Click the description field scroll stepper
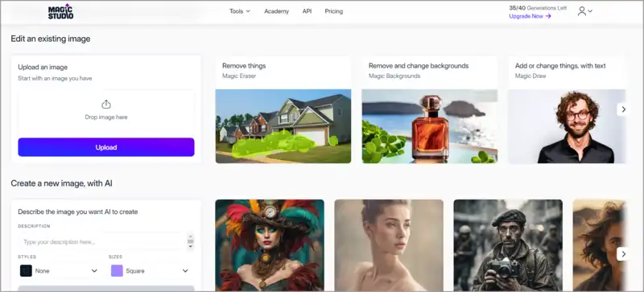644x292 pixels. (x=191, y=241)
